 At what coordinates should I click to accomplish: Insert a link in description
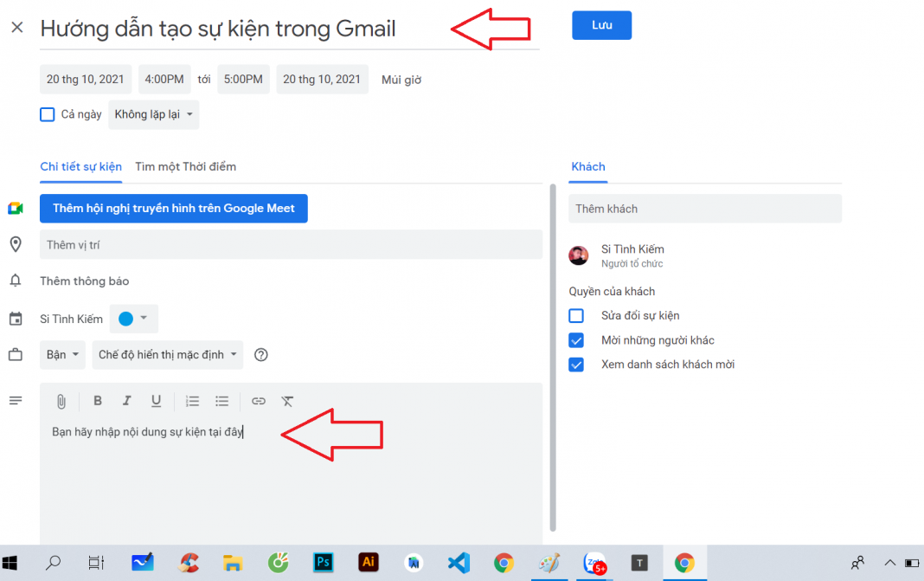(x=258, y=401)
